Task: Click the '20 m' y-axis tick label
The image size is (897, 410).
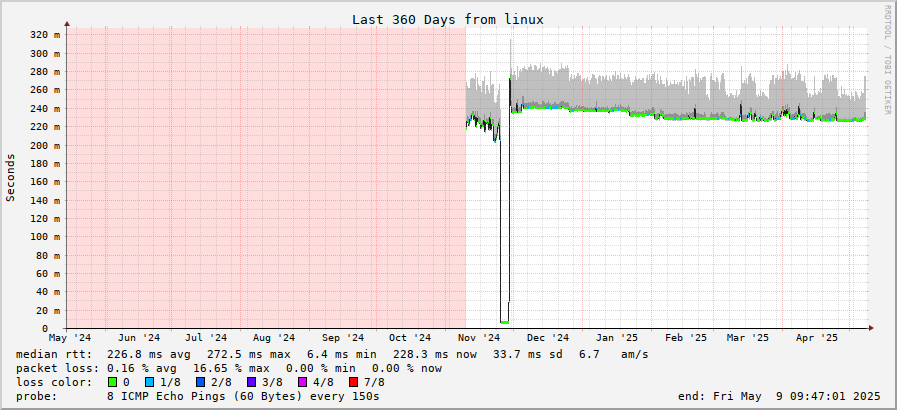Action: click(47, 310)
